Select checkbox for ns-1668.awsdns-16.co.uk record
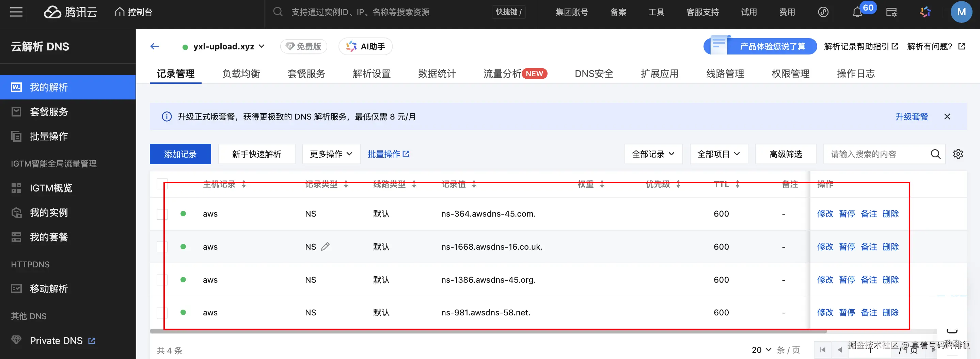This screenshot has width=980, height=359. [162, 247]
